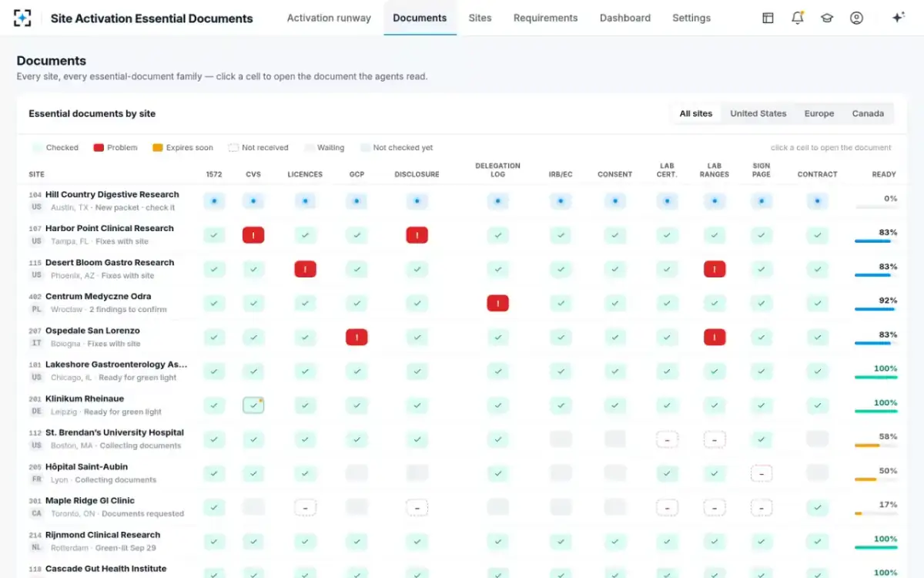Click the Not checked yet legend entry
924x578 pixels.
click(x=397, y=147)
